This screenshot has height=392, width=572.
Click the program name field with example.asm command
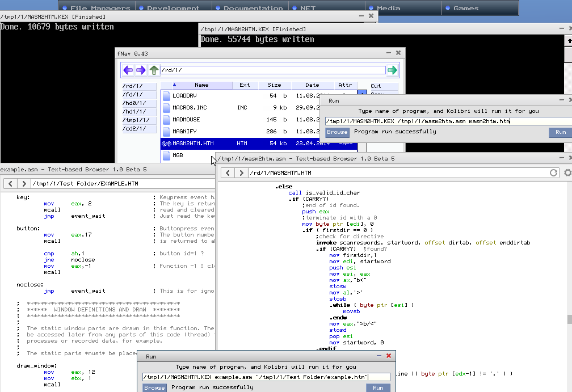(266, 377)
